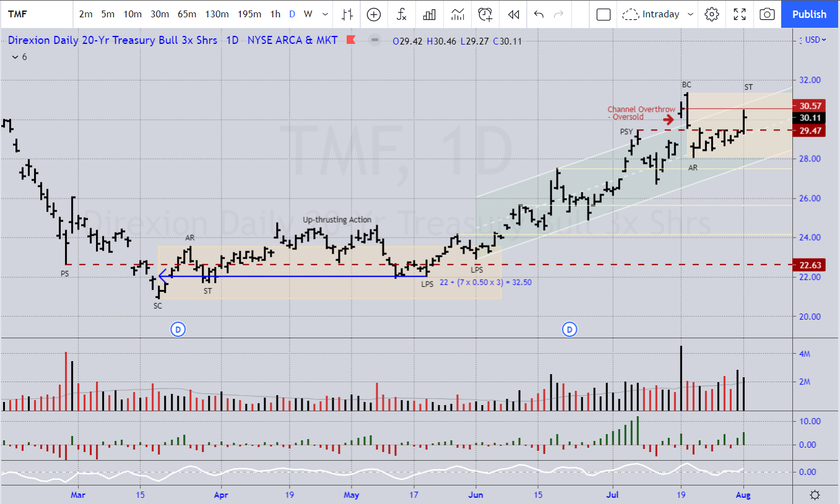Click the dividend marker dated late March

coord(178,330)
